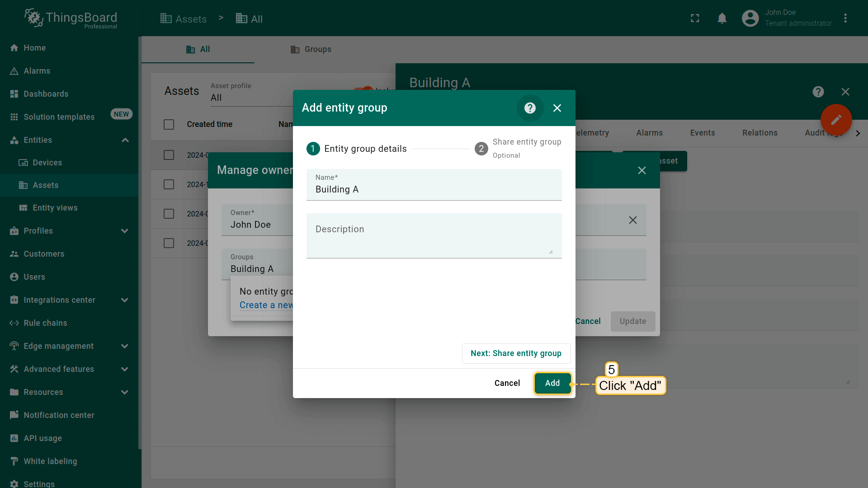The width and height of the screenshot is (868, 488).
Task: Click Next: Share entity group button
Action: 516,353
